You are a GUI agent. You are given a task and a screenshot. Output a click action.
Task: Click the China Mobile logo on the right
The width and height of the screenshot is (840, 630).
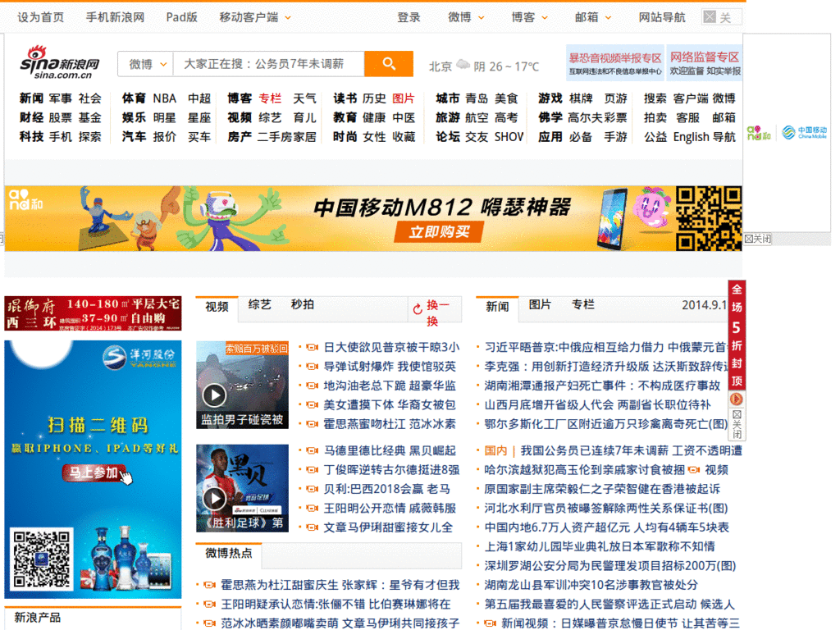tap(806, 134)
